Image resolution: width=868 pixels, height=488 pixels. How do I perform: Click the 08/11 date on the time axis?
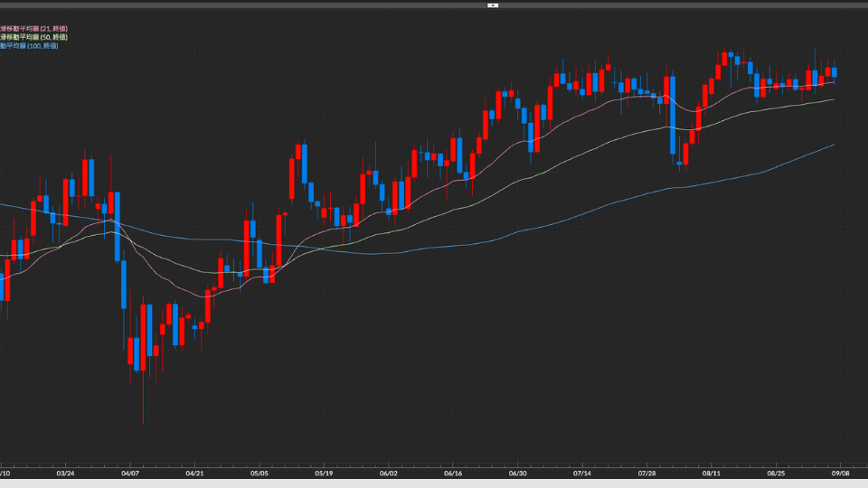[712, 473]
